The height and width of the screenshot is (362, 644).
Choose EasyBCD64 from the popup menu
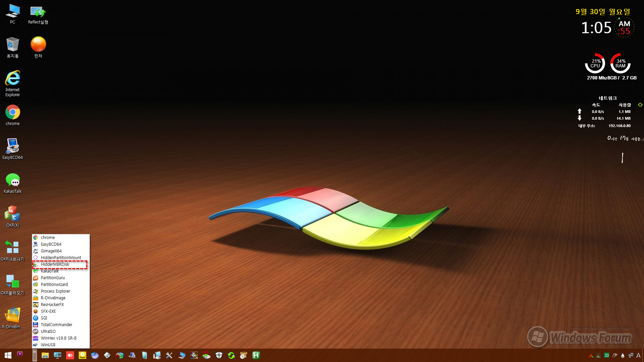coord(61,244)
